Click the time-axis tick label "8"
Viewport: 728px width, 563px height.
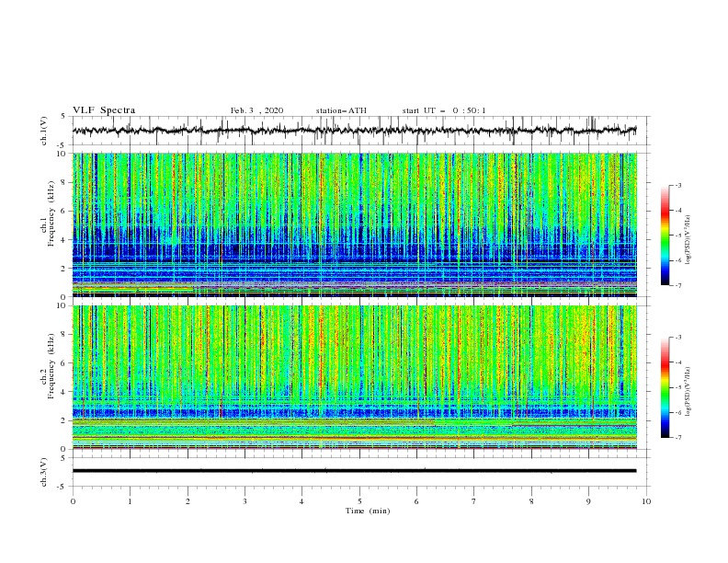click(531, 501)
